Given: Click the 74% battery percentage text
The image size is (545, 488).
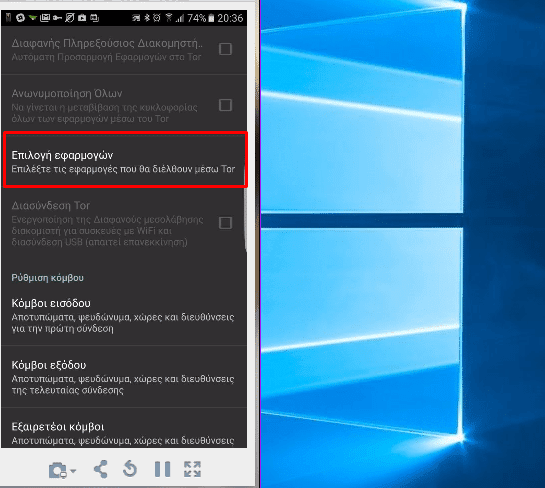Looking at the screenshot, I should pyautogui.click(x=197, y=18).
